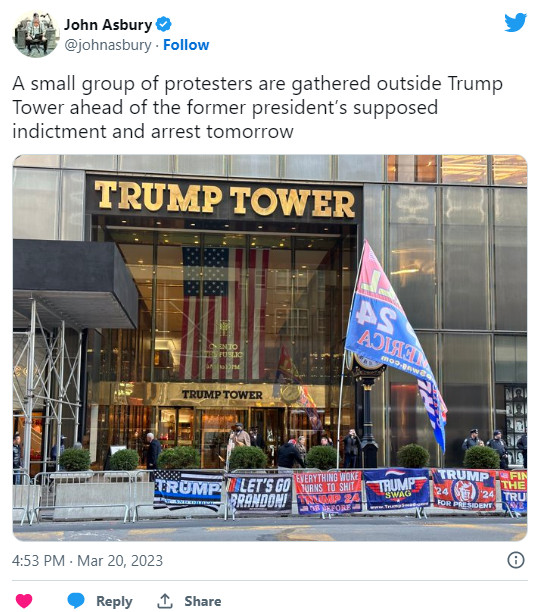Click the Reply text label
The width and height of the screenshot is (538, 612).
point(114,601)
